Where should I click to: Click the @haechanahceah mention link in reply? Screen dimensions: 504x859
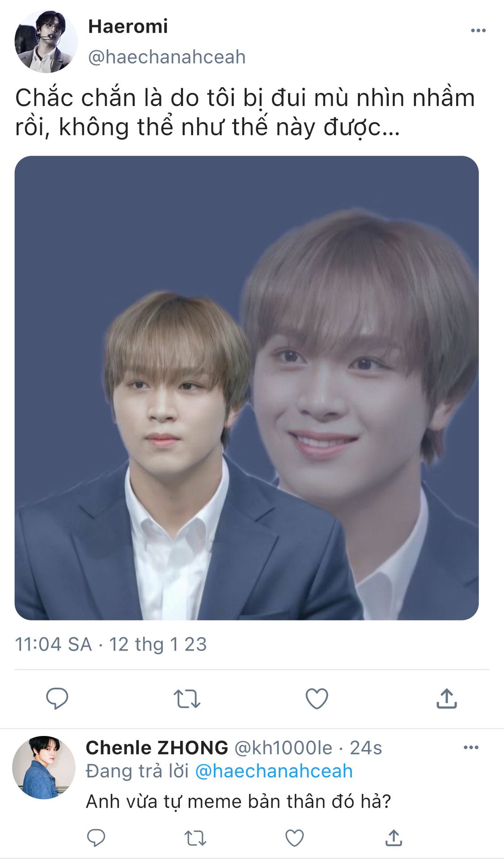(x=274, y=771)
